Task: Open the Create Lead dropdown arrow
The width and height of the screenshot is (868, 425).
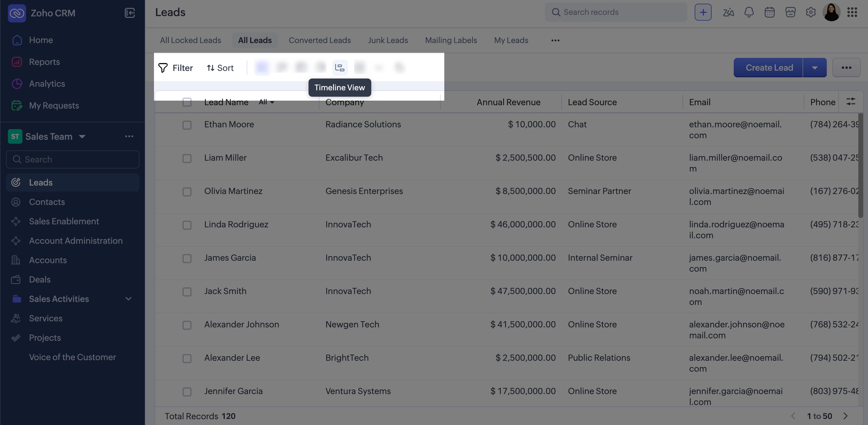Action: [x=814, y=68]
